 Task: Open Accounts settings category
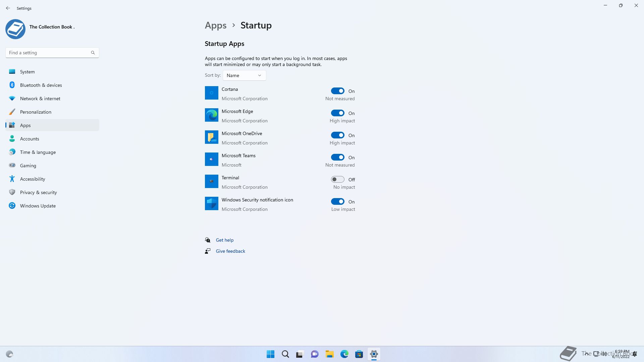[x=52, y=139]
